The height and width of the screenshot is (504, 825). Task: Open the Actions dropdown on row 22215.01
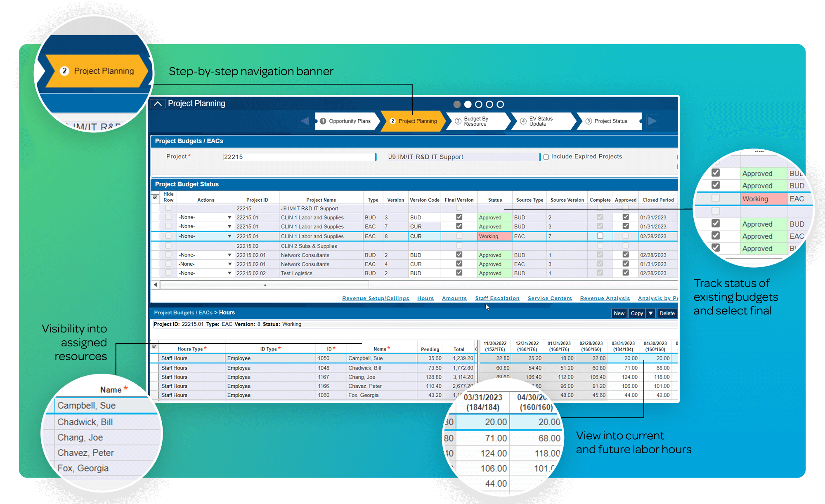pyautogui.click(x=229, y=217)
